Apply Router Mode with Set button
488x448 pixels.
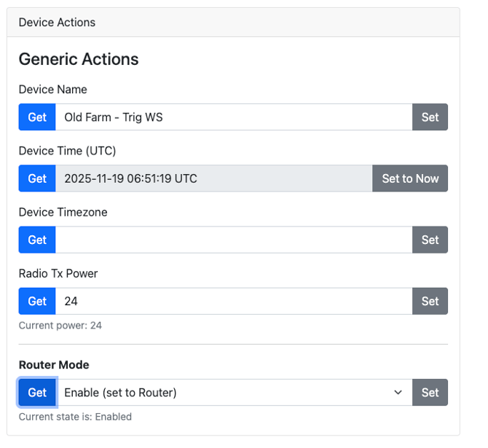point(430,393)
